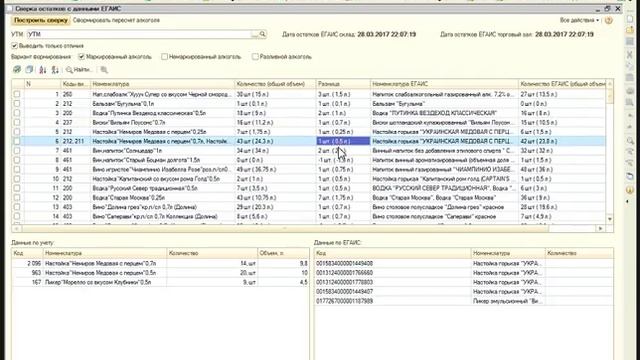The image size is (640, 360).
Task: Select accounting row with code 963
Action: [160, 273]
